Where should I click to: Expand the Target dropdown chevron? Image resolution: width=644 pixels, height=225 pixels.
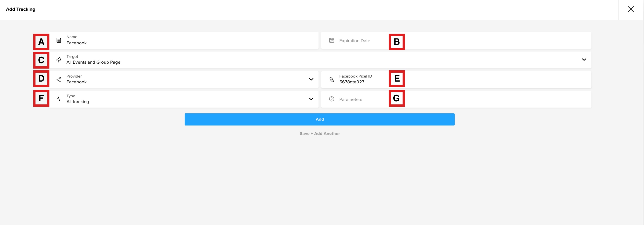[x=584, y=60]
